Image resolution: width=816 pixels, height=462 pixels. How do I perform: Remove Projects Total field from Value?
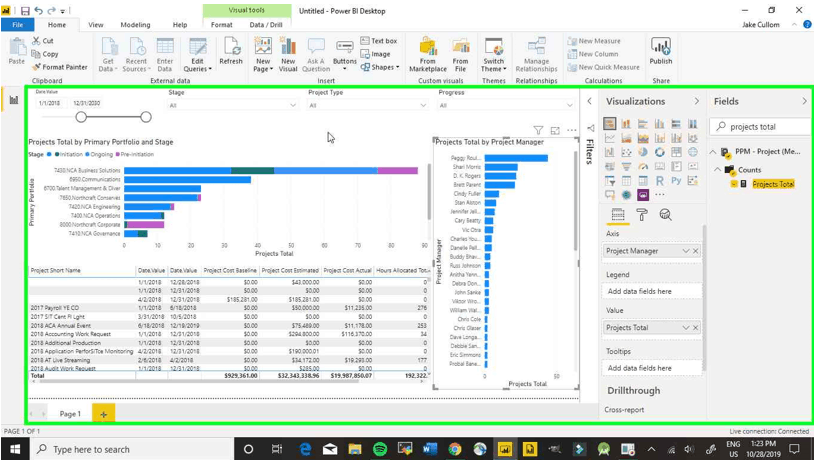pyautogui.click(x=696, y=328)
